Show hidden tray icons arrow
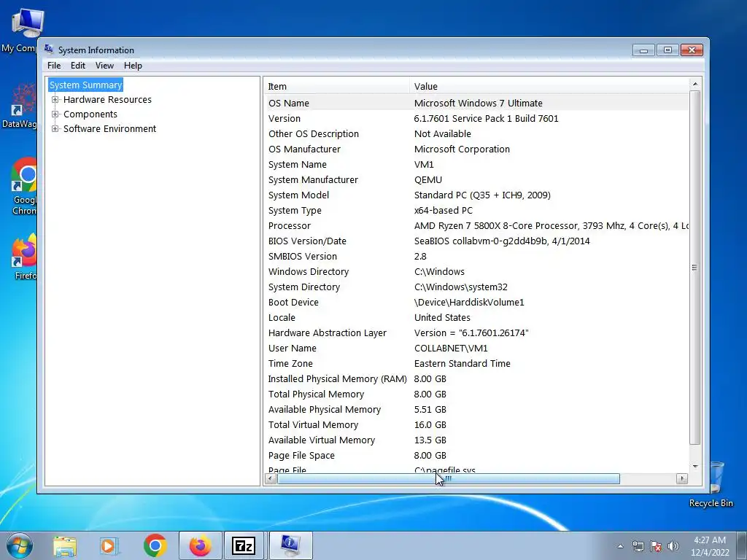Screen dimensions: 747x560 pos(620,546)
